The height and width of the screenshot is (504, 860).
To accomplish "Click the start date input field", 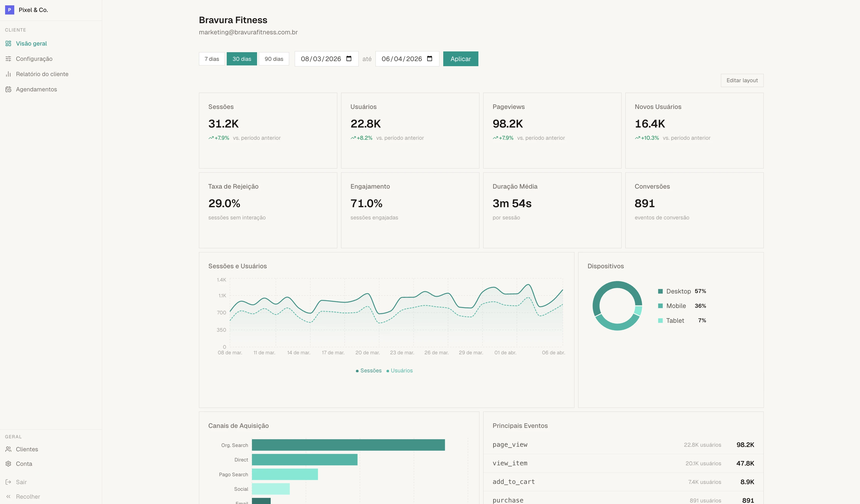I will point(321,59).
